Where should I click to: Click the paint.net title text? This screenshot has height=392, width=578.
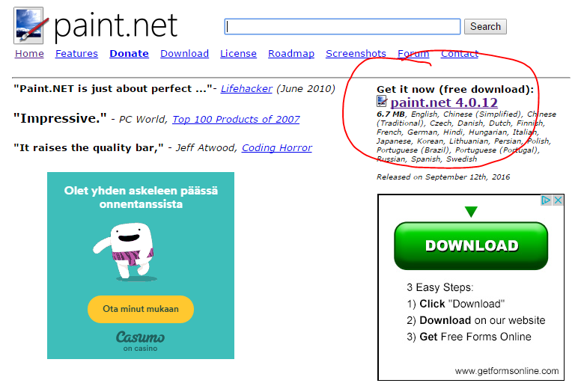pos(116,25)
